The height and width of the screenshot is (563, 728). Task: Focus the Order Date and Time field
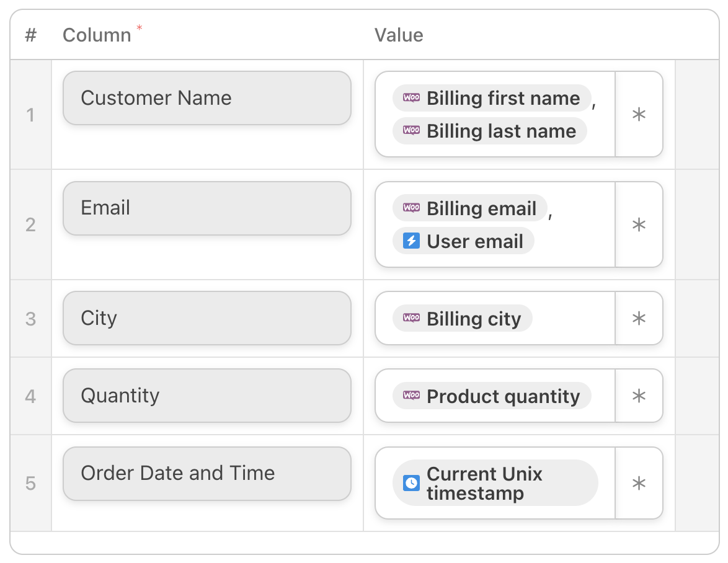207,474
